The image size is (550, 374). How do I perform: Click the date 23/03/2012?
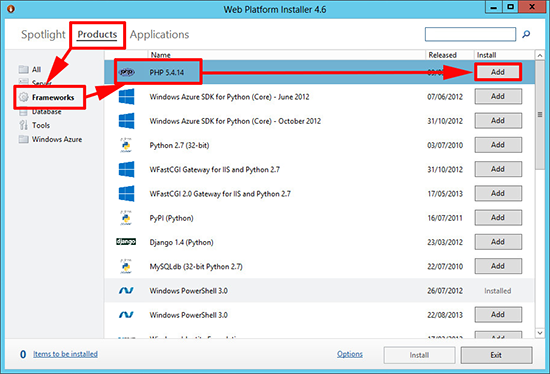[x=445, y=242]
